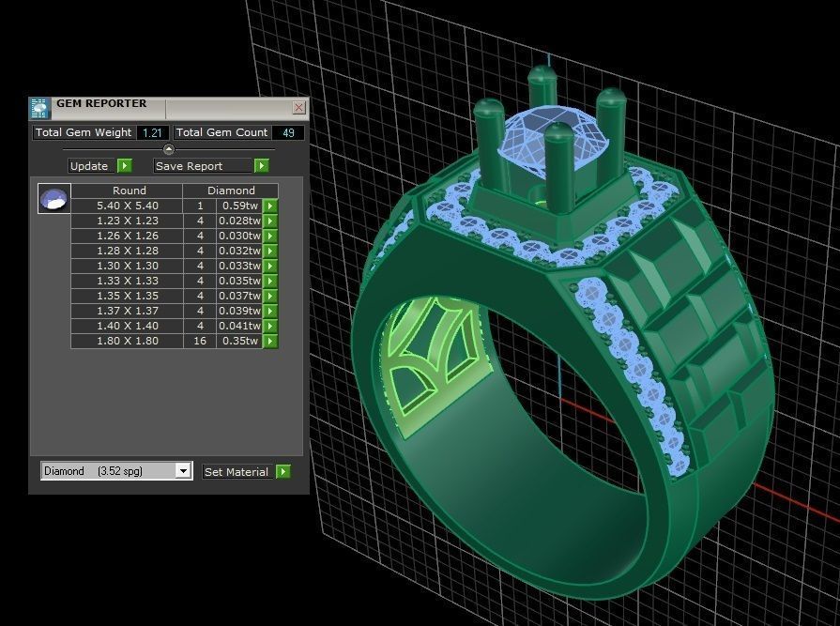Select the round diamond gem thumbnail

click(54, 199)
